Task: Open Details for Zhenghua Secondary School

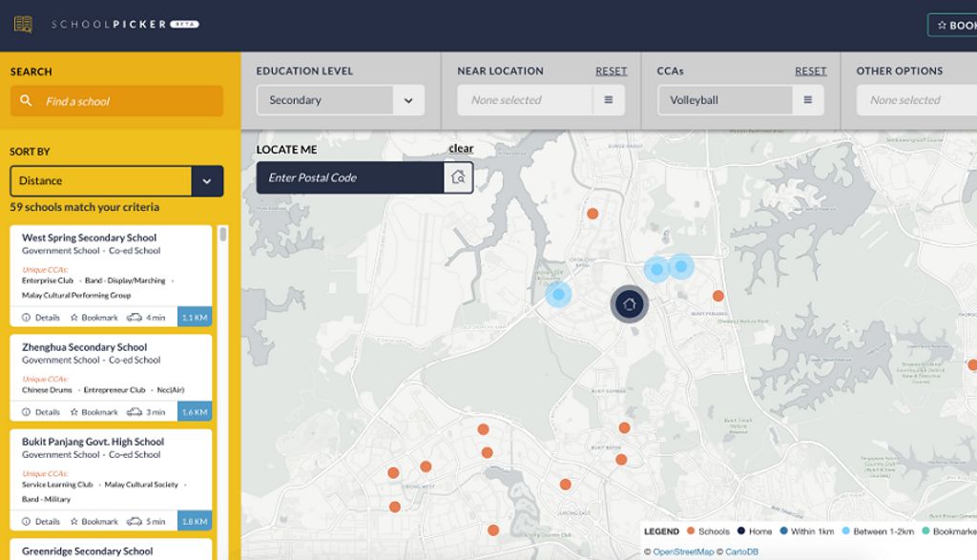Action: (x=41, y=412)
